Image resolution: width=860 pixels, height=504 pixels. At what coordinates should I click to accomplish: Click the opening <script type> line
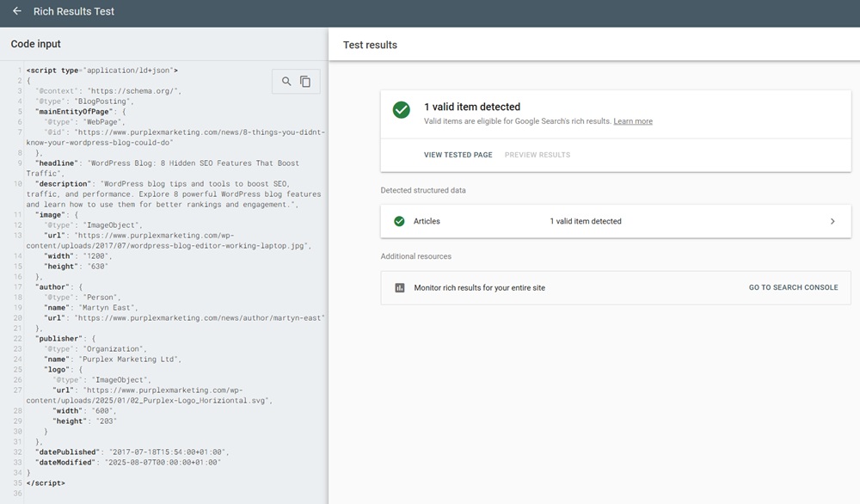(x=102, y=71)
